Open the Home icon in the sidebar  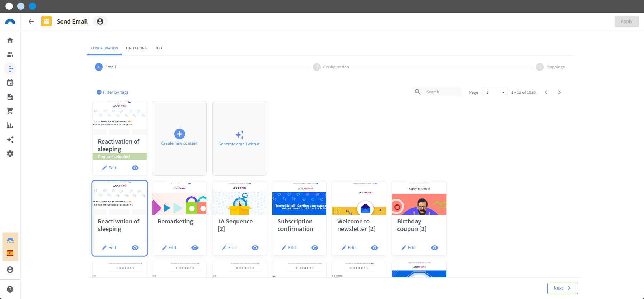click(10, 40)
